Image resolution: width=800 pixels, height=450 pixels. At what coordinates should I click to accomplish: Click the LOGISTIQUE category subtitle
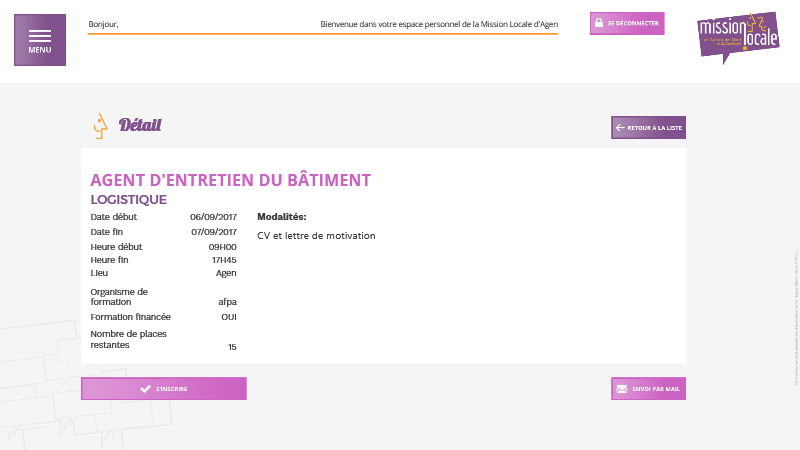[128, 199]
